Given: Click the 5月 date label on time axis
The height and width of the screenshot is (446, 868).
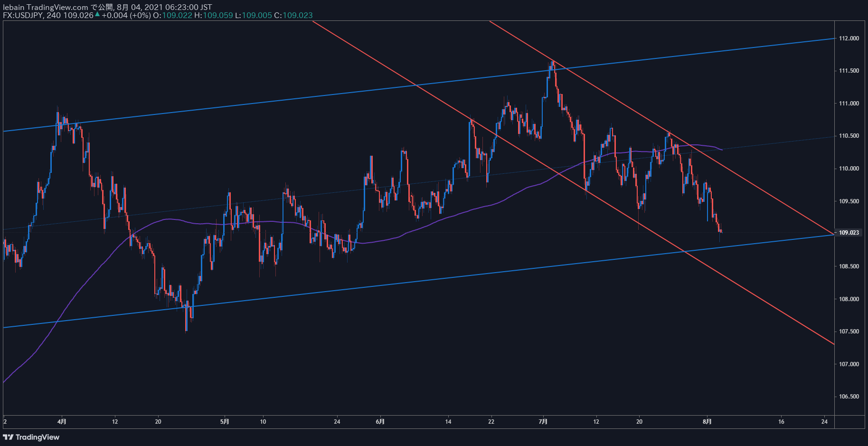Looking at the screenshot, I should click(x=225, y=422).
